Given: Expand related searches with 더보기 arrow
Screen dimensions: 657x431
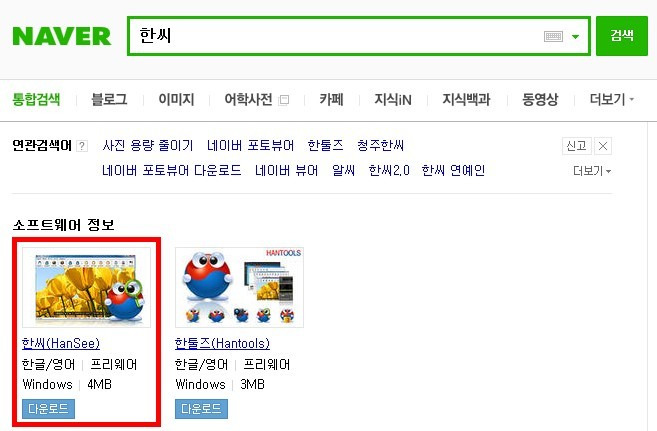Looking at the screenshot, I should [592, 171].
